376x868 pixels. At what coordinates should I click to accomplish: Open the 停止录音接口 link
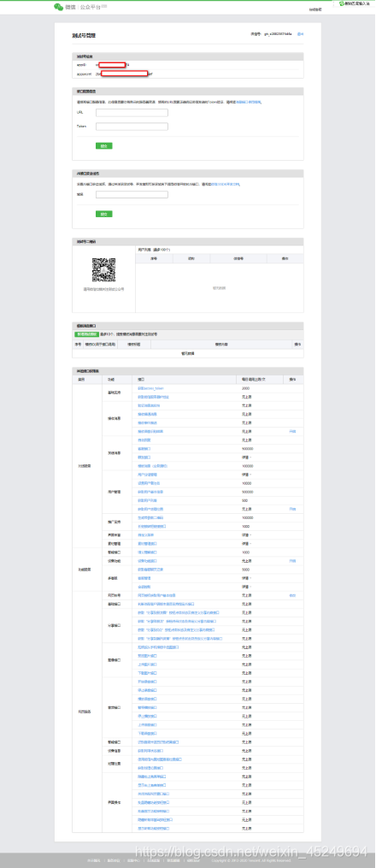click(147, 690)
